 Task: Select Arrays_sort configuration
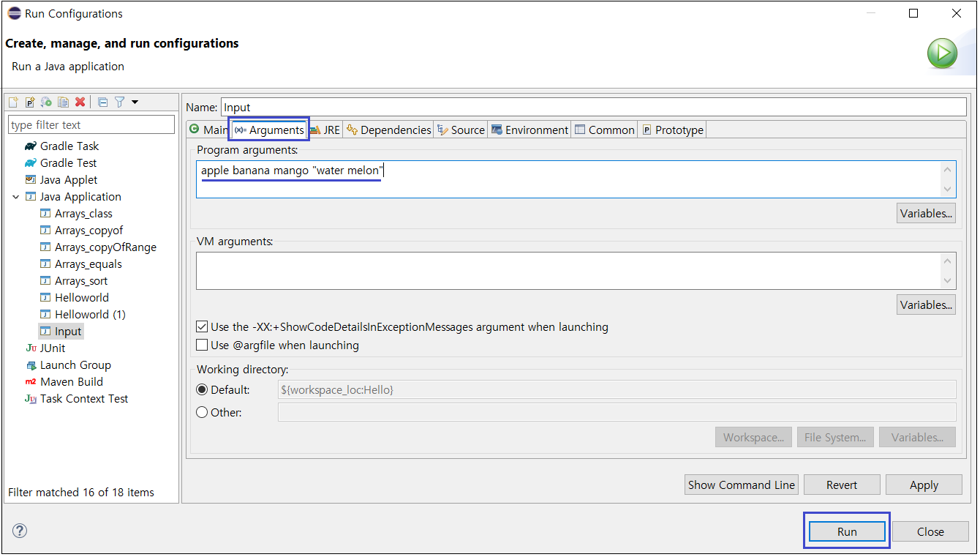(x=81, y=281)
